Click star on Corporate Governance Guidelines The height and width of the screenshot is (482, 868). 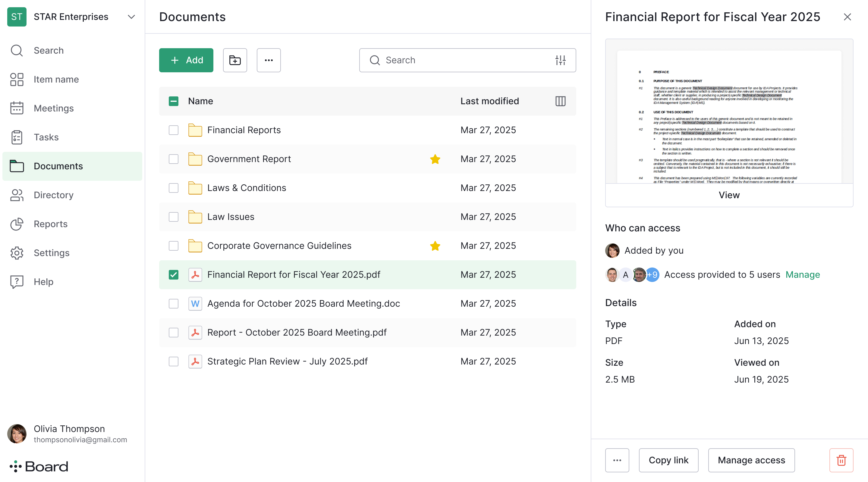[x=435, y=246]
